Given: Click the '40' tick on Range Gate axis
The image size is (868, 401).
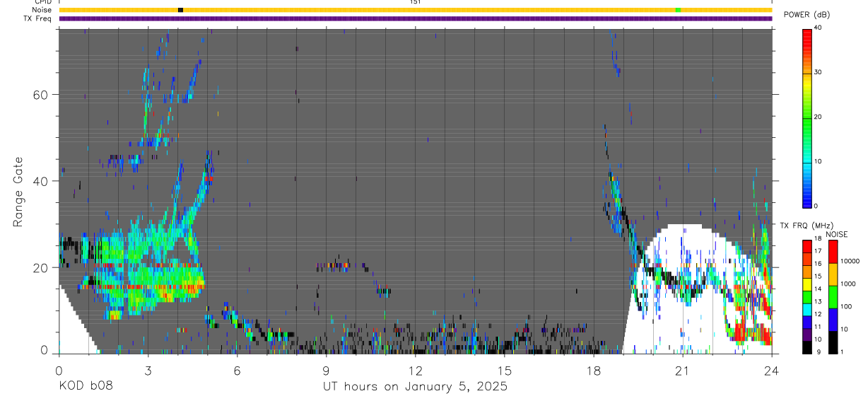Looking at the screenshot, I should [x=41, y=181].
